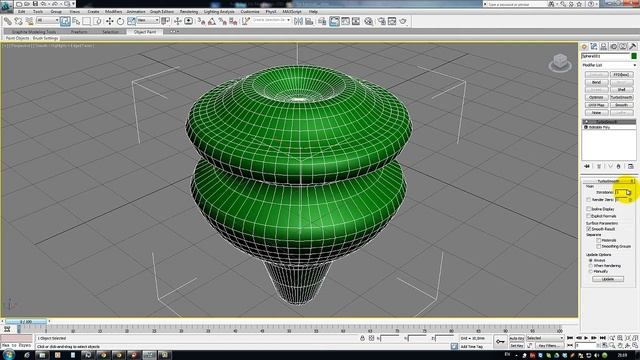Open the Modify command panel tab
The height and width of the screenshot is (360, 640).
[594, 47]
